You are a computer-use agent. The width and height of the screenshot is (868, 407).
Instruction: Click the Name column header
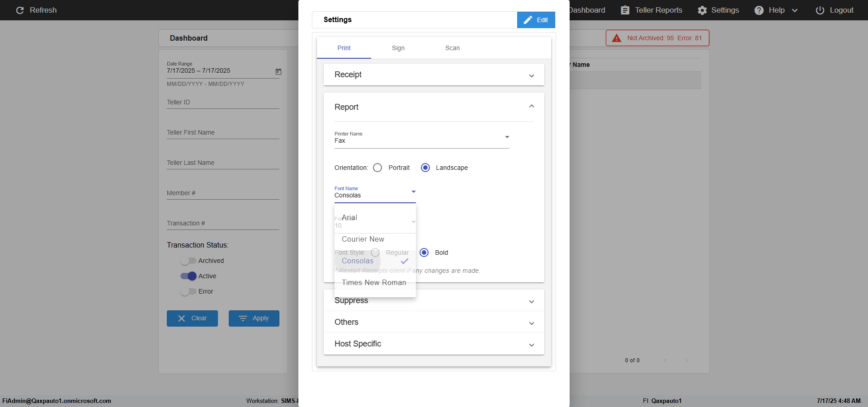point(581,65)
